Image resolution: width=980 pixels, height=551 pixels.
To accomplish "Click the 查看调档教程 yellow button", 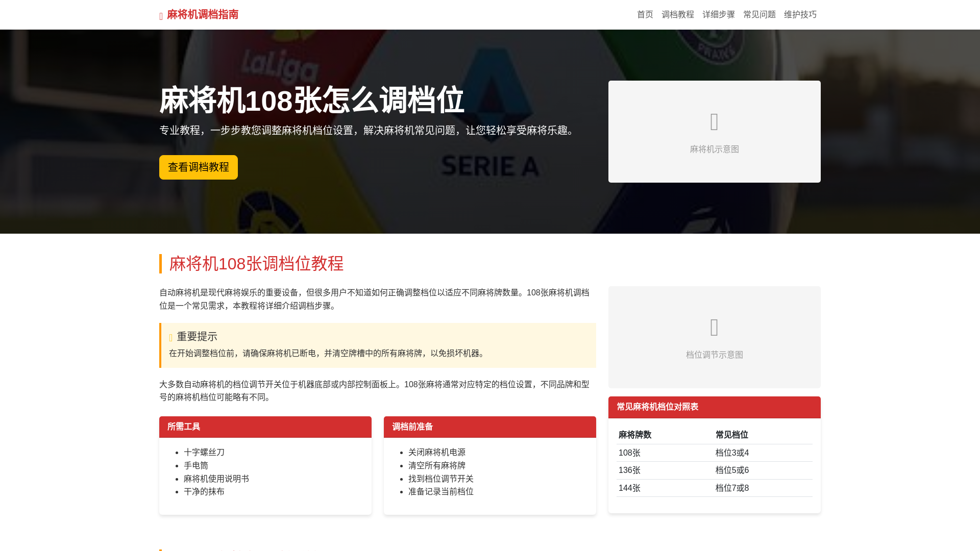I will (x=199, y=167).
